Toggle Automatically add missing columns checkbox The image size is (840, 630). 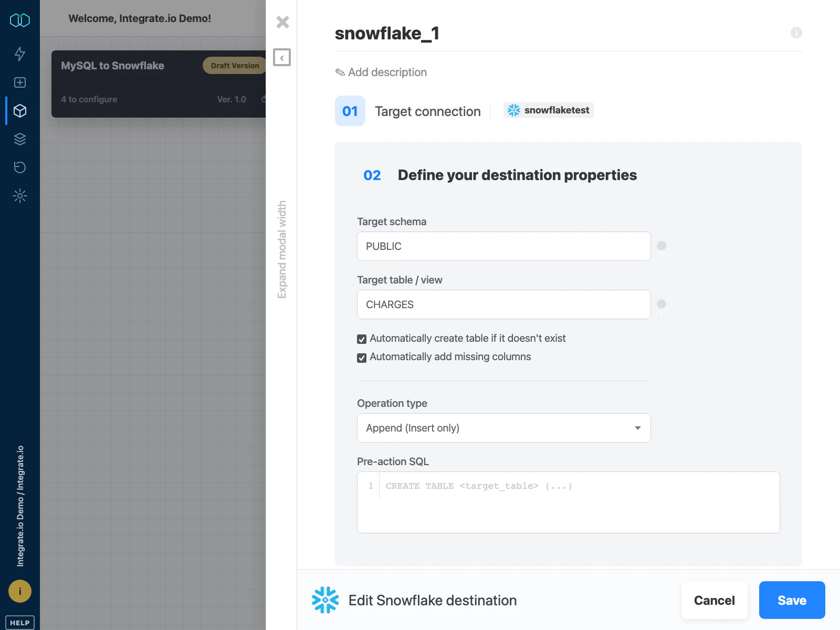[362, 358]
